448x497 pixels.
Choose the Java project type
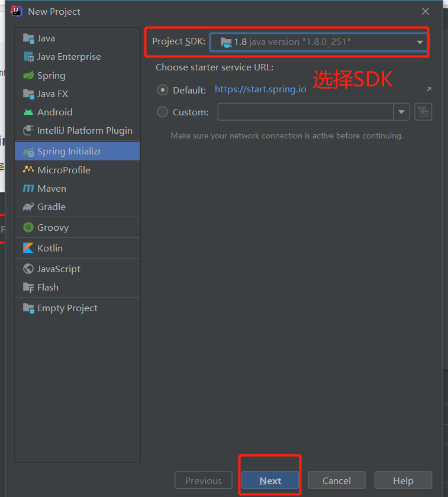coord(78,38)
